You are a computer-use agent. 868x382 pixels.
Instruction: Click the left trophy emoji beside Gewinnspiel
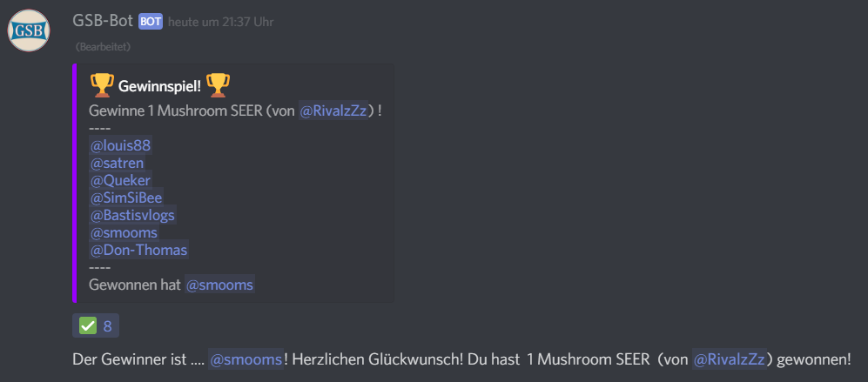click(101, 86)
